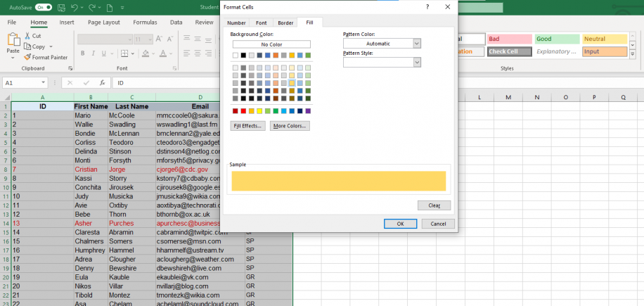Open the Pattern Style dropdown

pos(417,62)
